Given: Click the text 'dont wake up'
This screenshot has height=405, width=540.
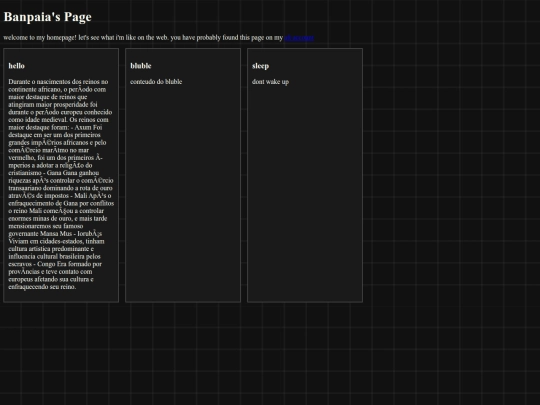Looking at the screenshot, I should (270, 82).
